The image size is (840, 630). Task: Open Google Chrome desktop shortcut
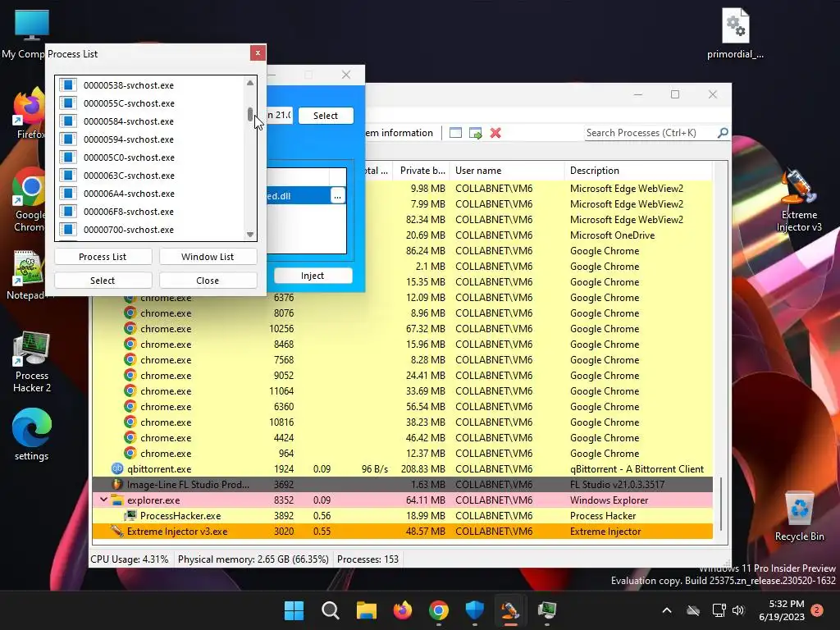(x=30, y=199)
